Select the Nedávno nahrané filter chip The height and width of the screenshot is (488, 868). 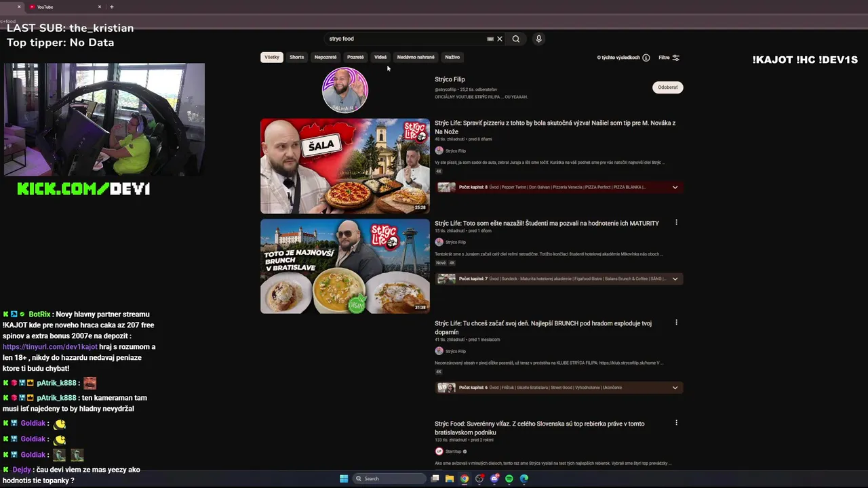point(416,57)
